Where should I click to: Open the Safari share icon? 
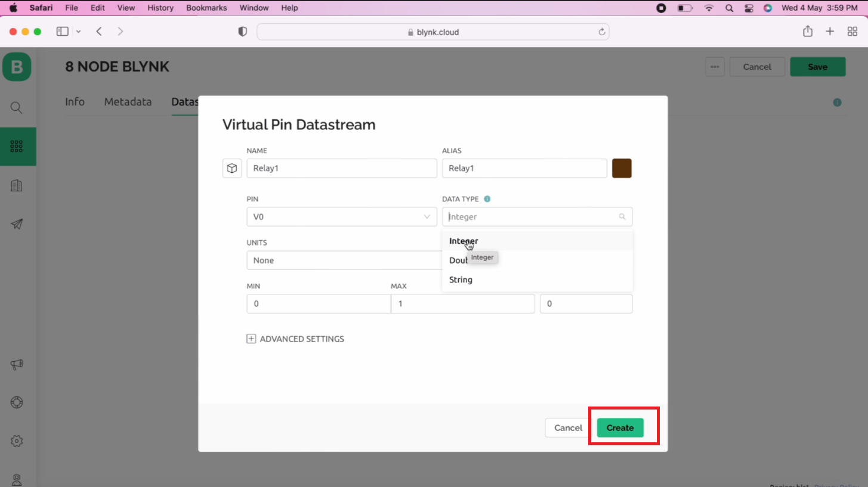click(808, 32)
